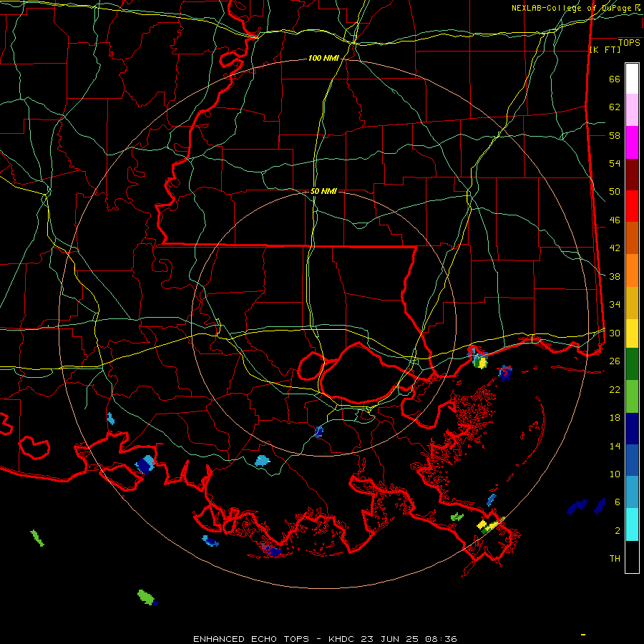
Task: Select the magenta swatch in the legend
Action: pos(632,142)
